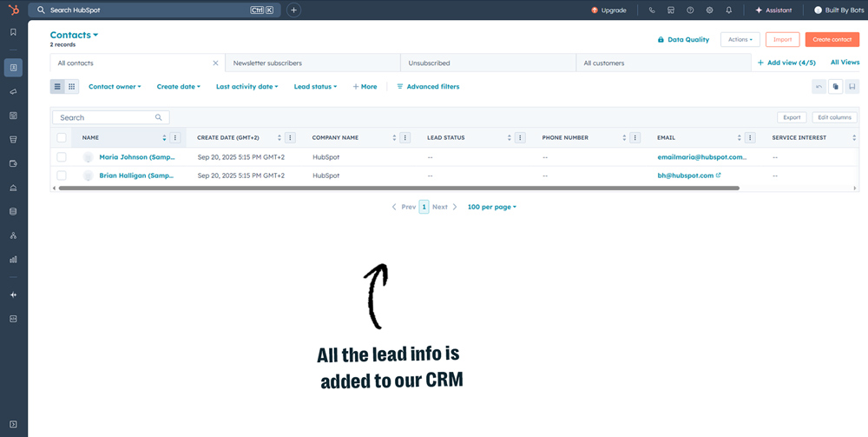Switch to Unsubscribed tab

[488, 63]
